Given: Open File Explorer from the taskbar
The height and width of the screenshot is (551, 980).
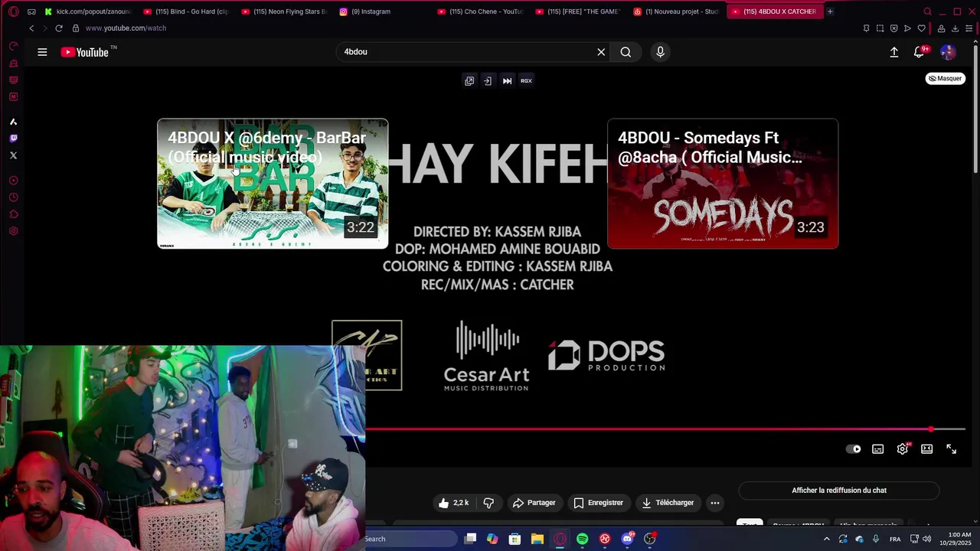Looking at the screenshot, I should coord(537,539).
